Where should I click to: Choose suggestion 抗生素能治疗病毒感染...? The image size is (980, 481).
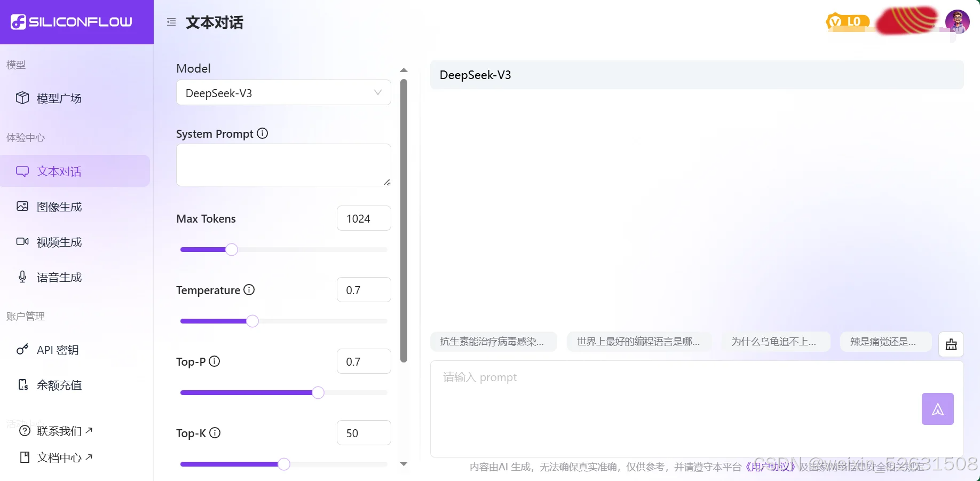point(494,342)
